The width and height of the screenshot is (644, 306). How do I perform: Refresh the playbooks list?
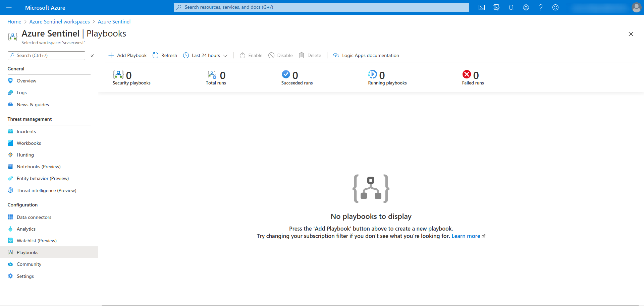pyautogui.click(x=165, y=56)
